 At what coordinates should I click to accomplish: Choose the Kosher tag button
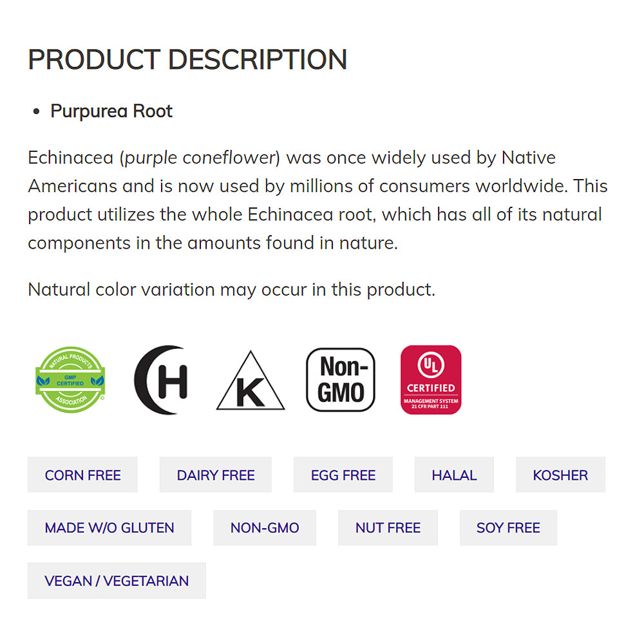pyautogui.click(x=560, y=475)
